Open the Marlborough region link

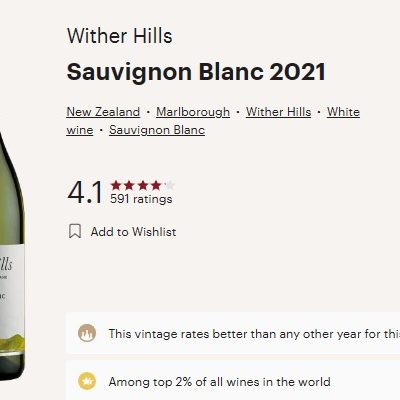[x=193, y=112]
